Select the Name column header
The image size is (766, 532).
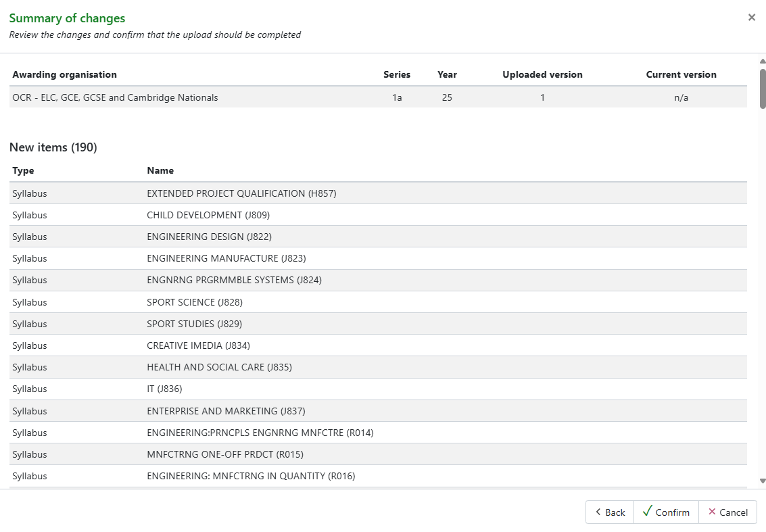click(x=160, y=170)
